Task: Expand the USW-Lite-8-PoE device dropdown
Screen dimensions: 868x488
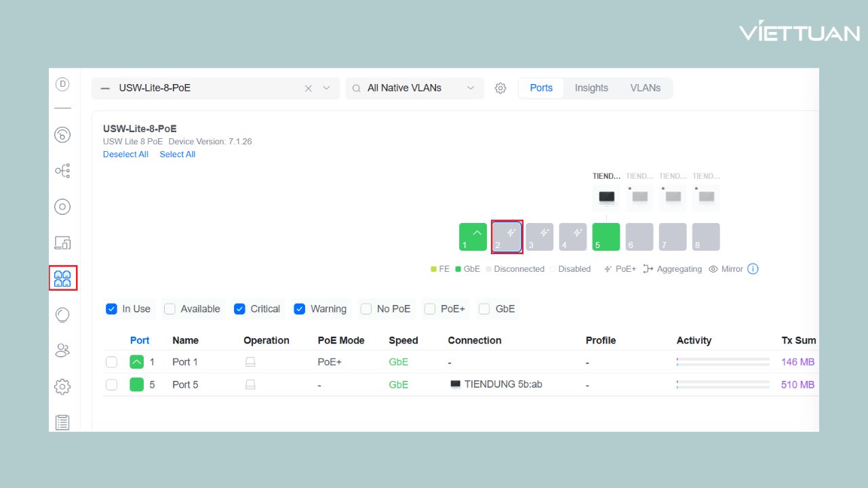Action: 326,88
